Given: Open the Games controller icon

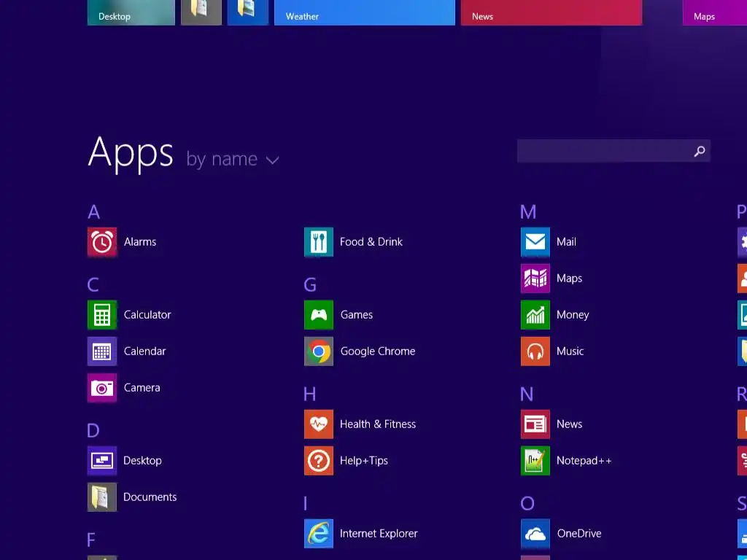Looking at the screenshot, I should click(319, 315).
